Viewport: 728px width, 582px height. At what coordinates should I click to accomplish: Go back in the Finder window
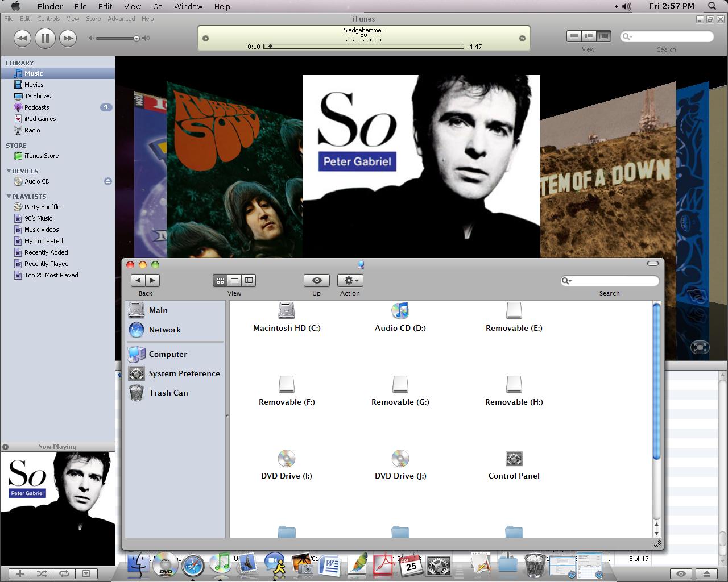pos(138,280)
